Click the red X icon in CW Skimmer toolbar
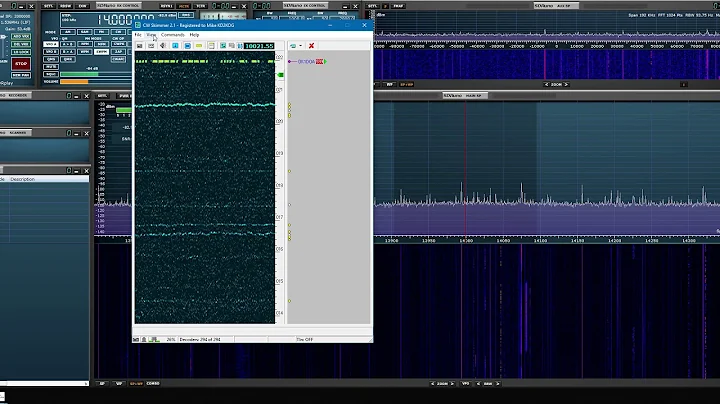The height and width of the screenshot is (404, 720). (x=311, y=46)
